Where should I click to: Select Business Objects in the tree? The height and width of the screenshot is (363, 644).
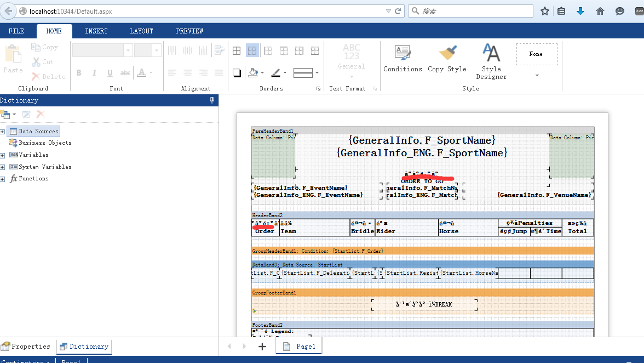click(x=41, y=143)
